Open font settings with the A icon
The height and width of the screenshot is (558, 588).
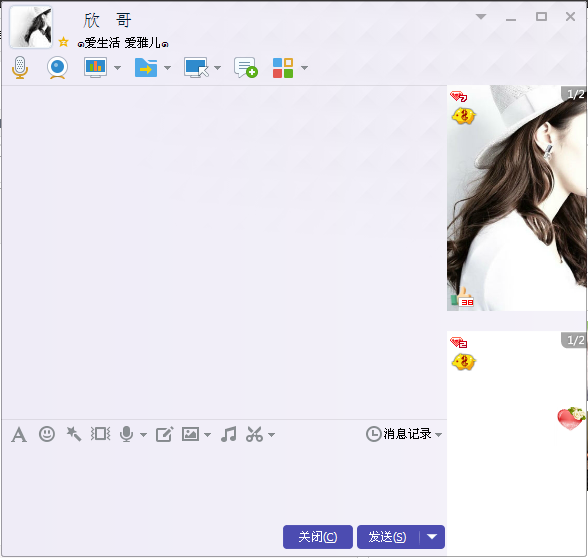pos(19,435)
